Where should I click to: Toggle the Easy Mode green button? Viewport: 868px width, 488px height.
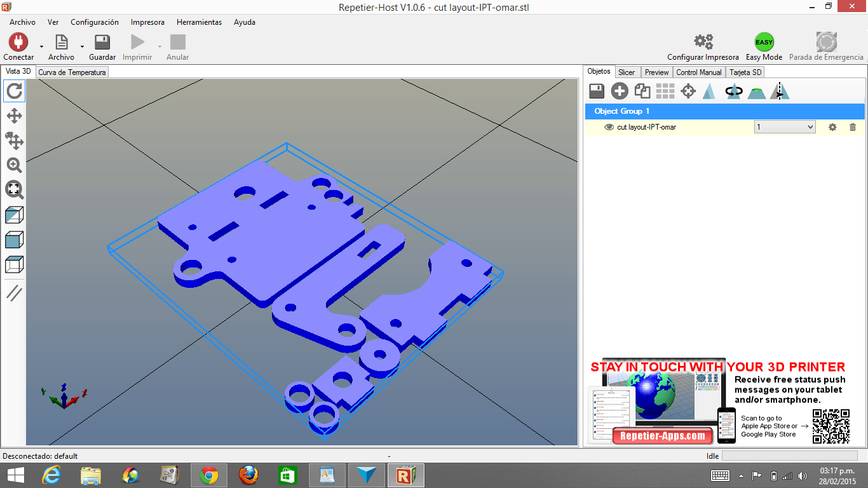pos(764,42)
